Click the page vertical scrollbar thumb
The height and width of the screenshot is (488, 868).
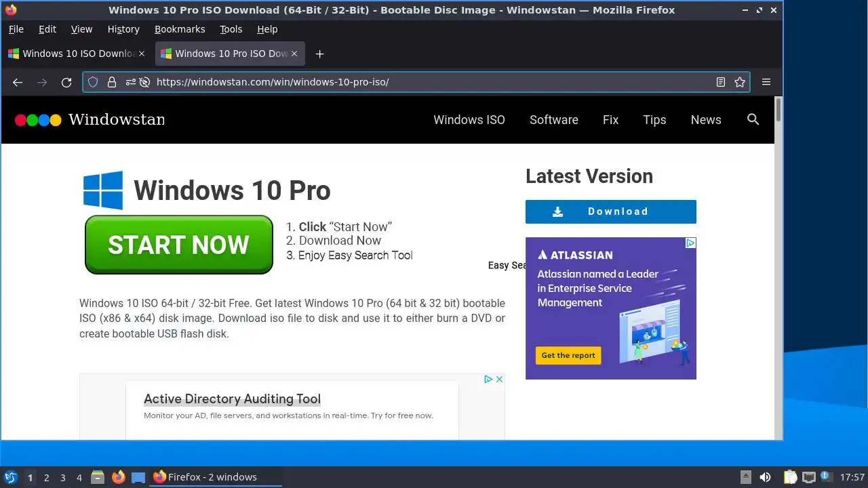[x=778, y=110]
